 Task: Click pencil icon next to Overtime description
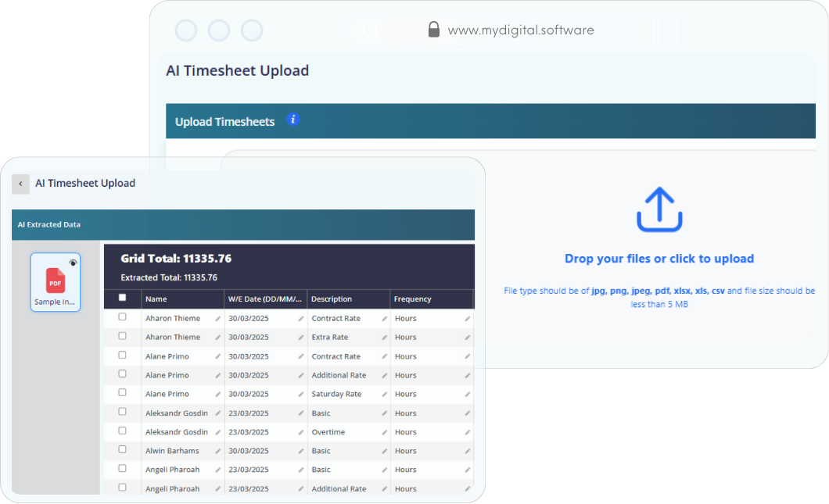384,432
